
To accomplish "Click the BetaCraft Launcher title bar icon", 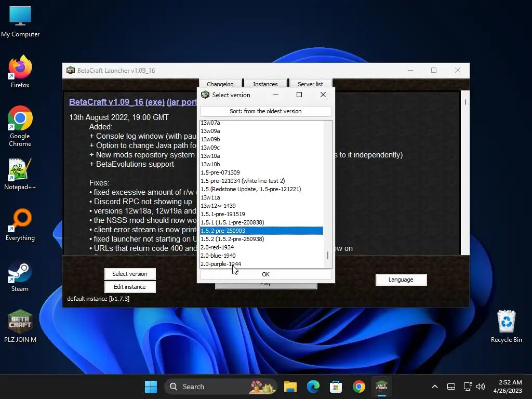I will 71,70.
